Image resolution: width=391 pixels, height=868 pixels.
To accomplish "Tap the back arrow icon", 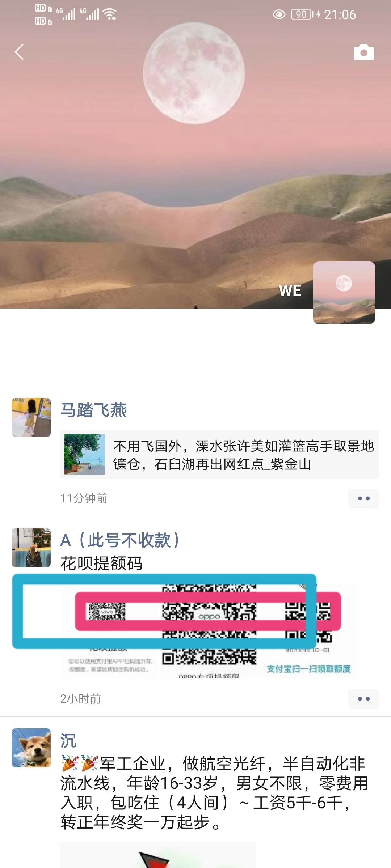I will tap(19, 52).
